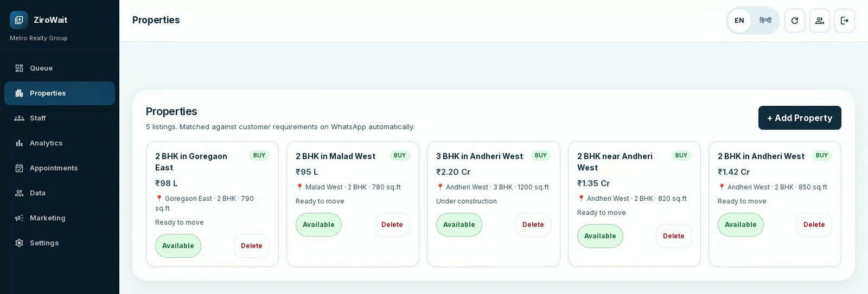868x294 pixels.
Task: Open the Marketing section
Action: (60, 218)
